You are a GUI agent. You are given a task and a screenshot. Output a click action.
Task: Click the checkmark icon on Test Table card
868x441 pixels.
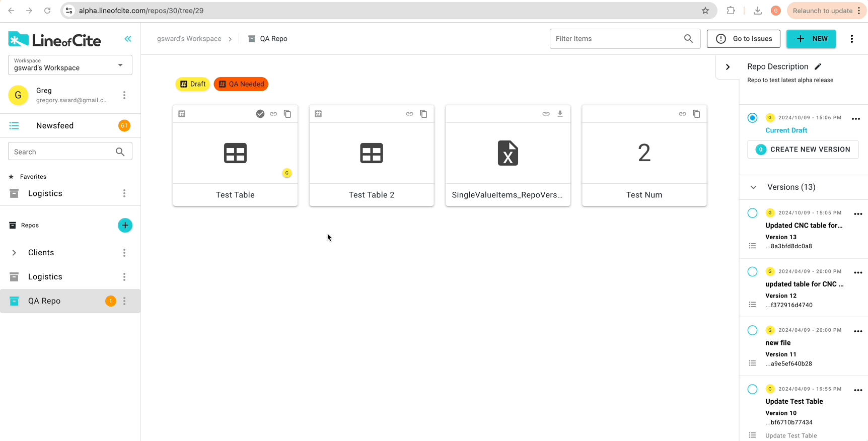260,114
